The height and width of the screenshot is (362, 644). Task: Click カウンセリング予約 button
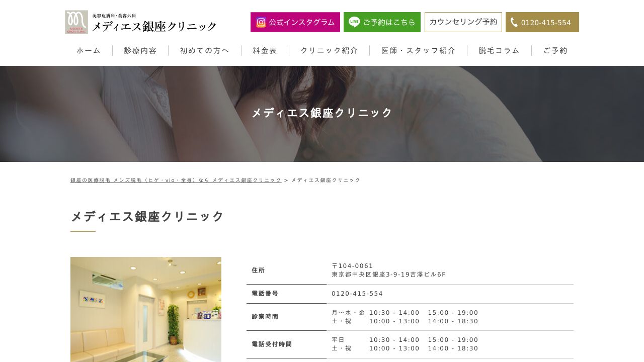click(x=463, y=22)
